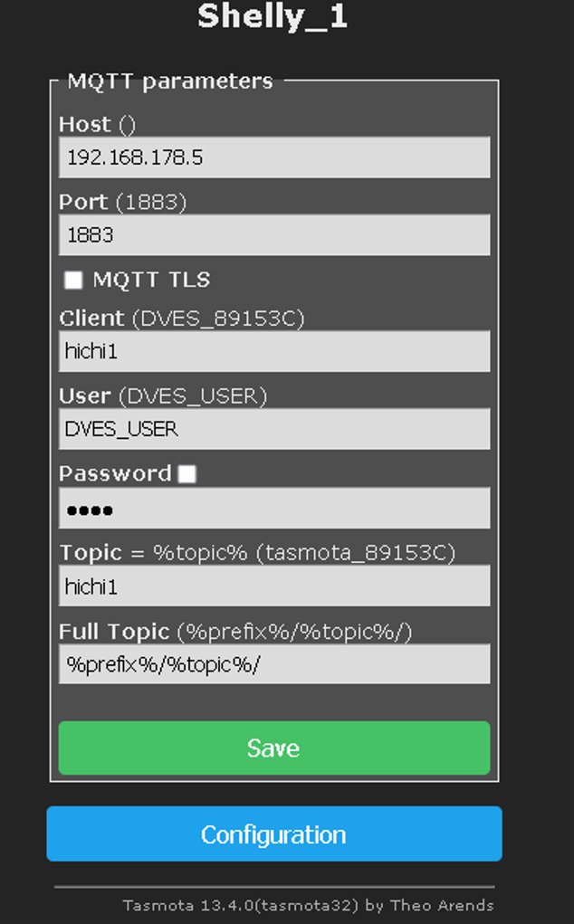The image size is (574, 924).
Task: Click the Shelly_1 page heading
Action: 273,16
